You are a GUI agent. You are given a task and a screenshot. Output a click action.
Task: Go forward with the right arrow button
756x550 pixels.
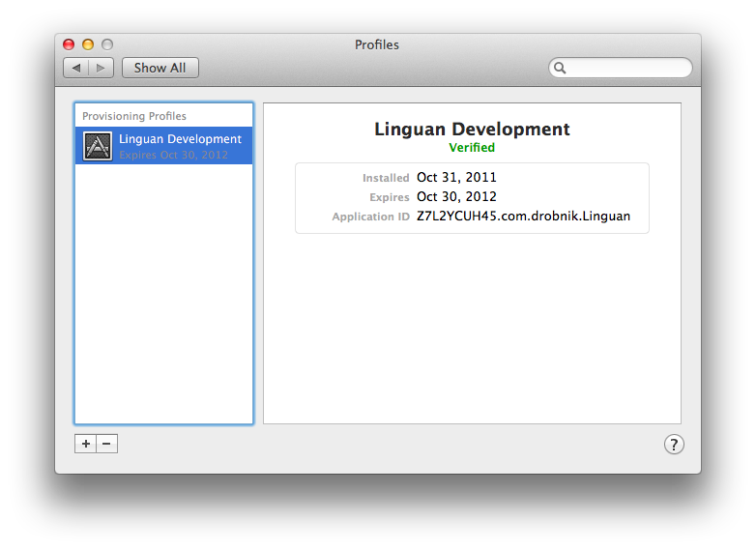click(101, 68)
